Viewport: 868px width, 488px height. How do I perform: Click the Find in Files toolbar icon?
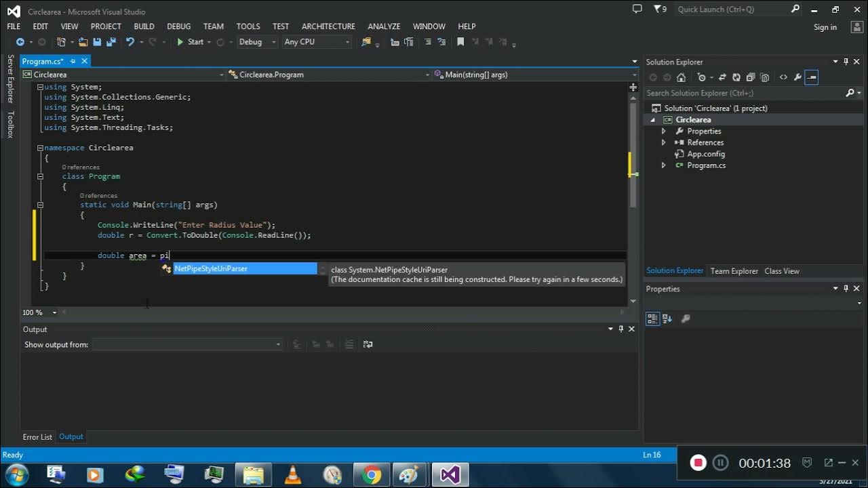[367, 42]
